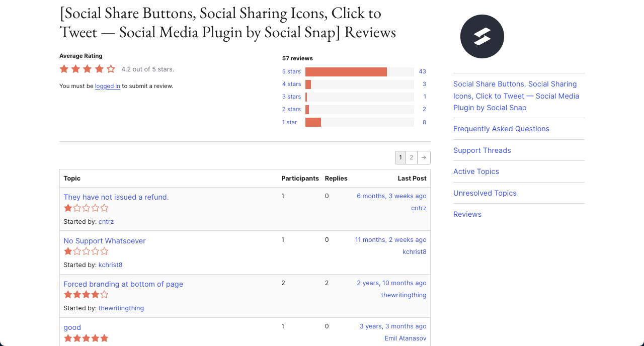Viewport: 644px width, 346px height.
Task: Click the five-star rating under 'good' review
Action: (86, 338)
